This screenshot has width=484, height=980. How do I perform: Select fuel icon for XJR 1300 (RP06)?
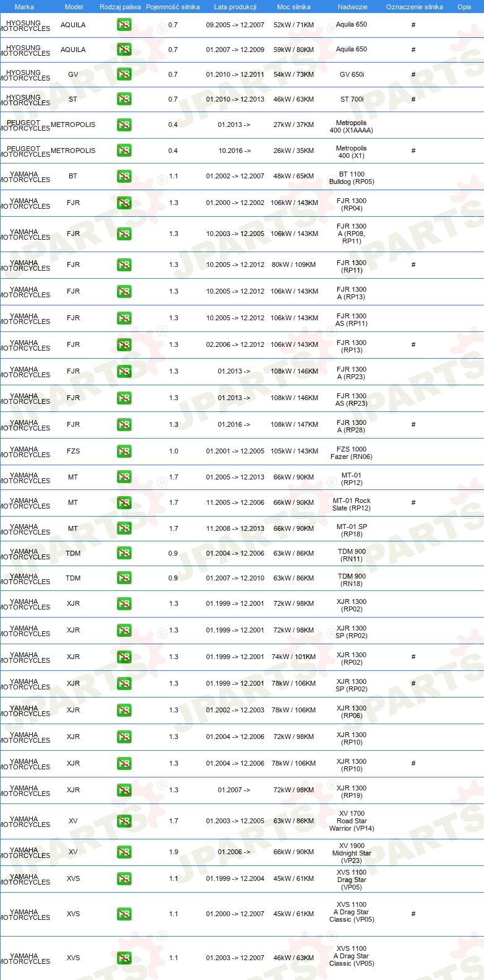pos(124,711)
